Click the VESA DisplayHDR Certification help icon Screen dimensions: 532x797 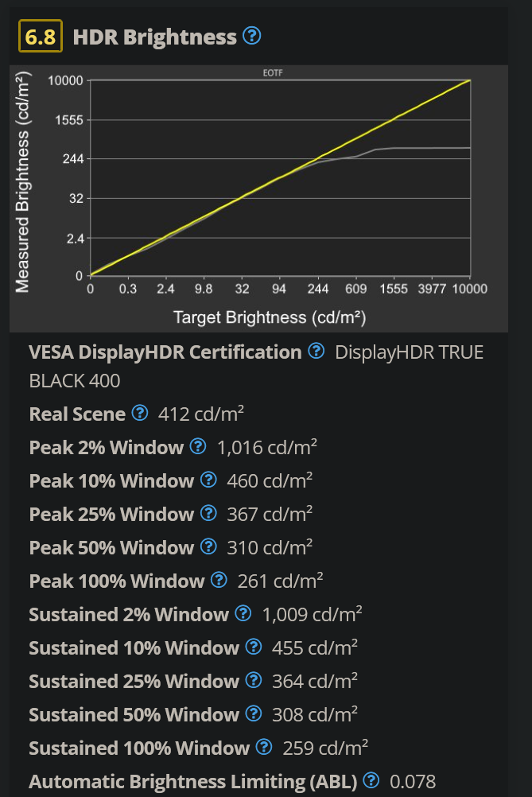(x=316, y=352)
